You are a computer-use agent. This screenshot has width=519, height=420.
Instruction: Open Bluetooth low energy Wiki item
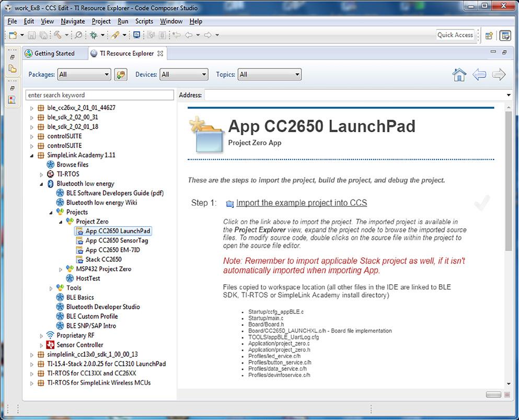101,202
